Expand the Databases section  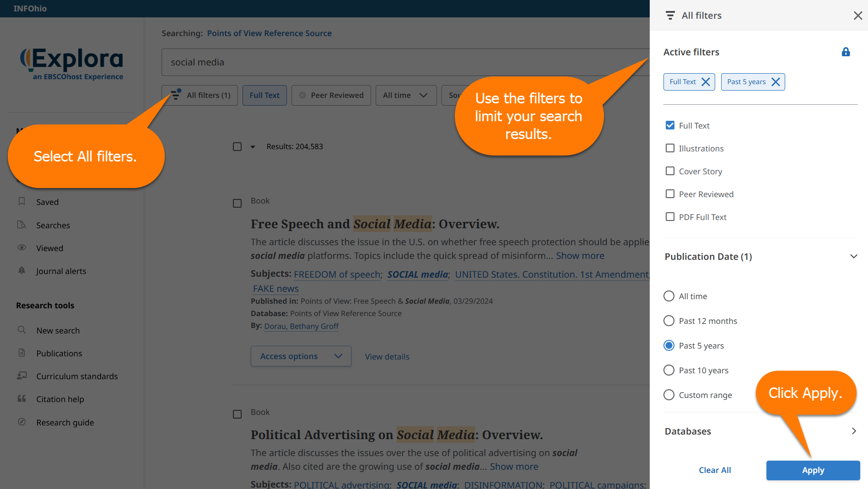pyautogui.click(x=853, y=431)
